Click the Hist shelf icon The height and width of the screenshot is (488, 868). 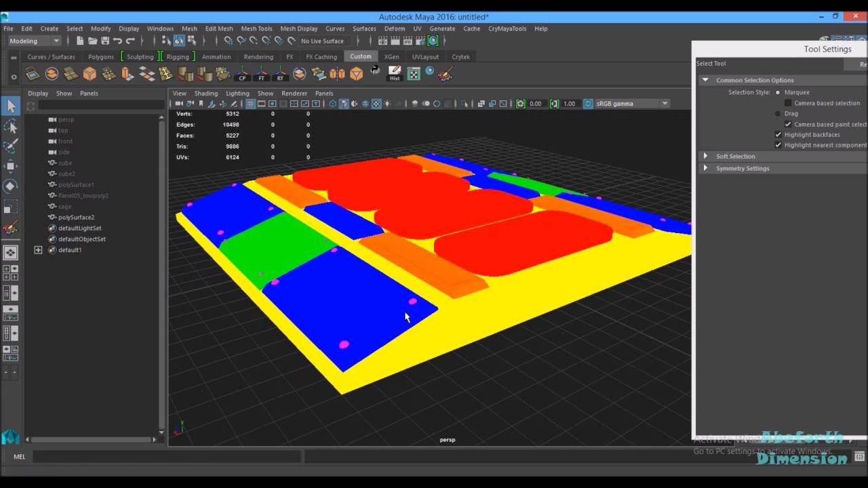point(395,74)
